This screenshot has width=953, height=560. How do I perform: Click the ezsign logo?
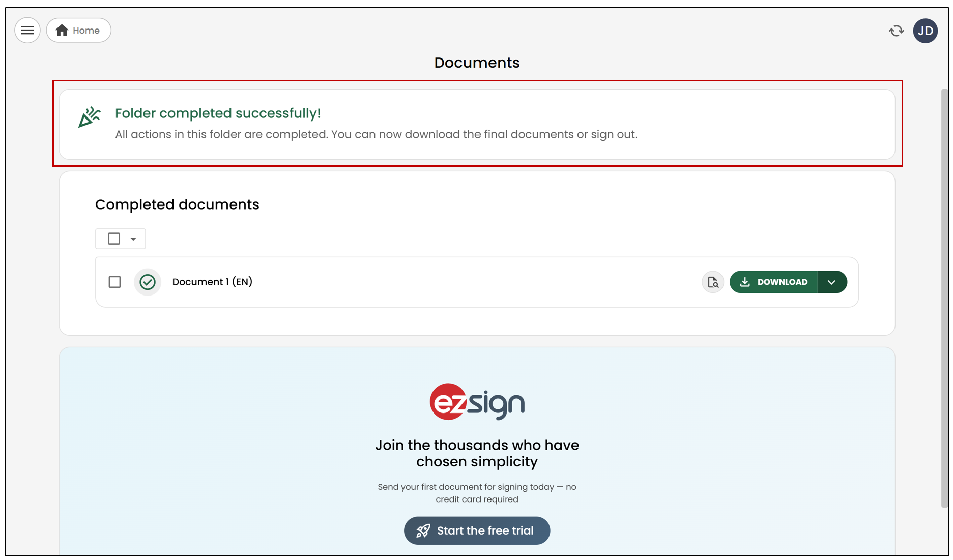tap(477, 402)
